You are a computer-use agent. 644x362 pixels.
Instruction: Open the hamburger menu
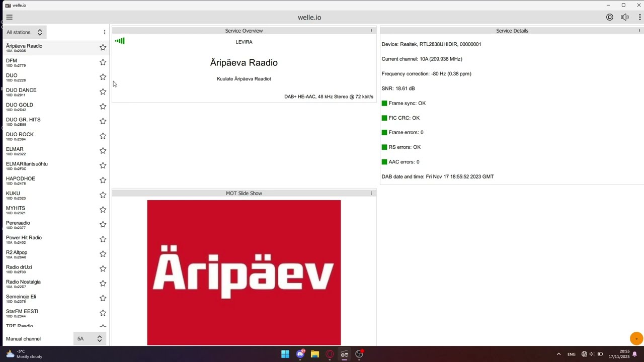pos(9,17)
